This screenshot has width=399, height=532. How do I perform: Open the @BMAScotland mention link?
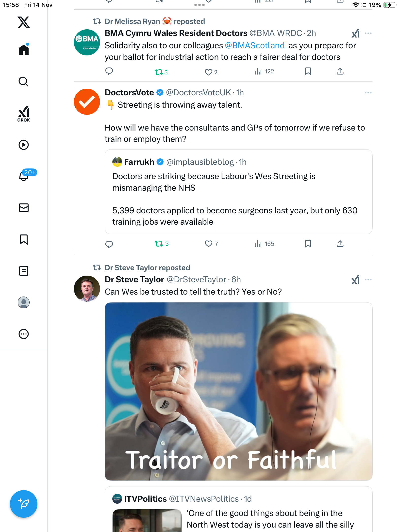pos(255,46)
